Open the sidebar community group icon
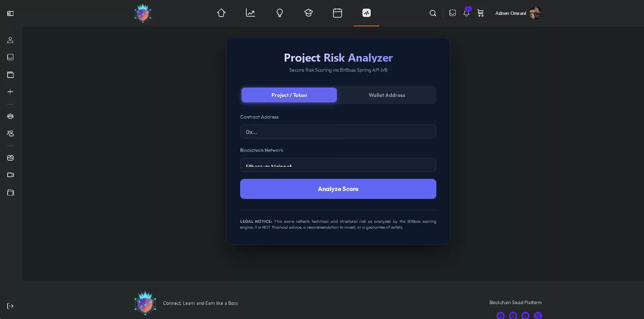 10,116
